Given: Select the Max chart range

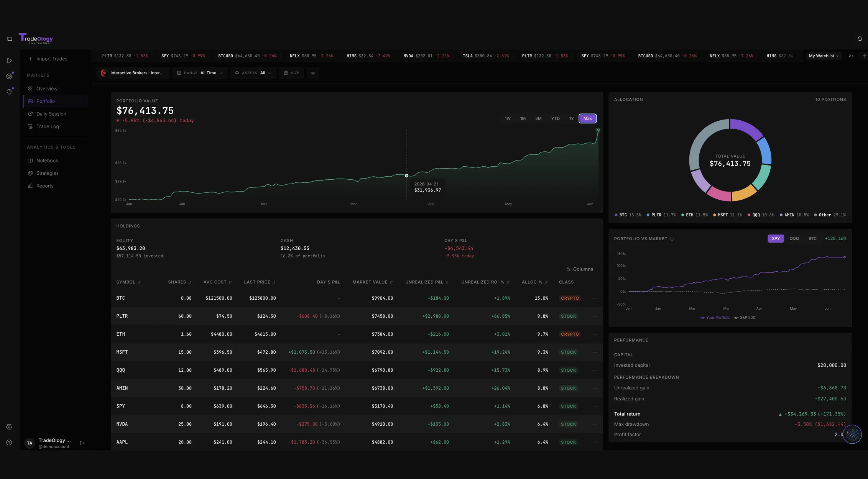Looking at the screenshot, I should pyautogui.click(x=587, y=118).
